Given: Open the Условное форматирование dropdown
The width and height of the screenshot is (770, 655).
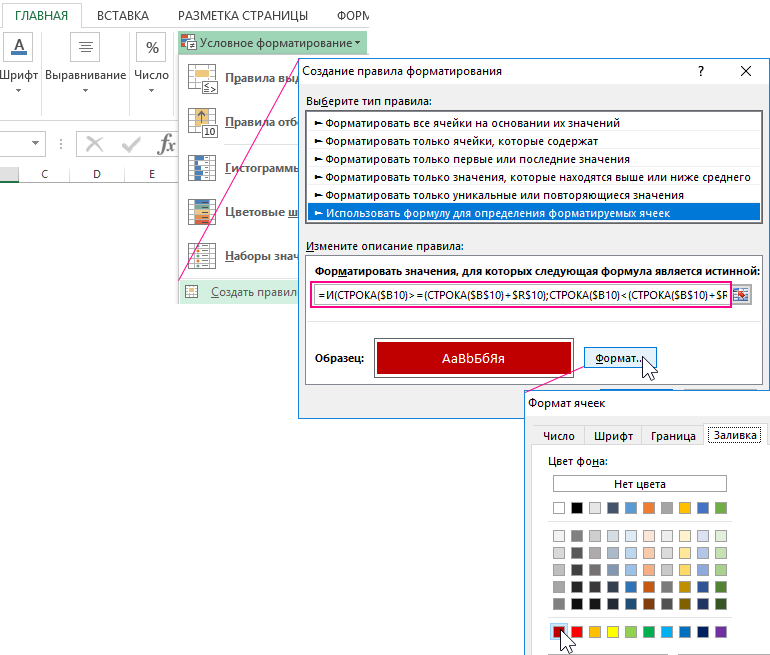Looking at the screenshot, I should 272,43.
